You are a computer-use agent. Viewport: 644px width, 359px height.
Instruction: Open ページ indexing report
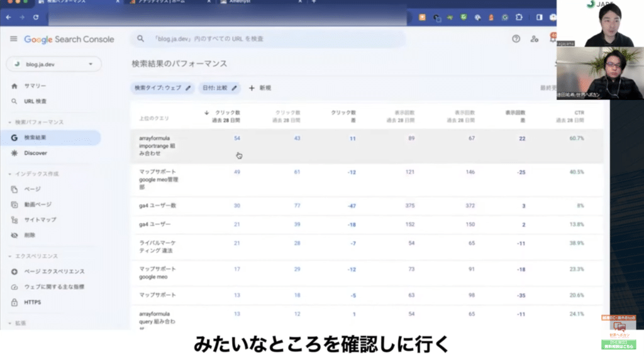32,189
